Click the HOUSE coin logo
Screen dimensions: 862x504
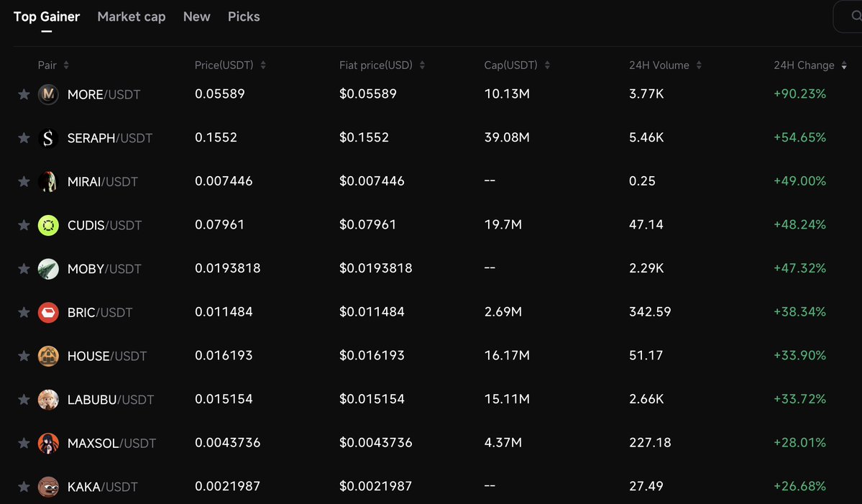[x=48, y=356]
